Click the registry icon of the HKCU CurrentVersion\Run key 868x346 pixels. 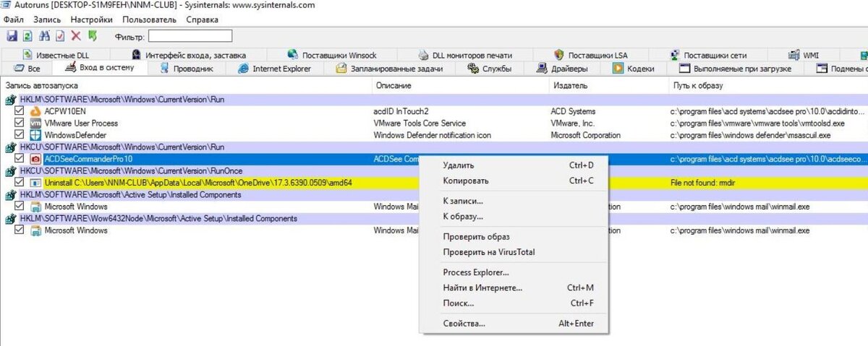pos(11,147)
